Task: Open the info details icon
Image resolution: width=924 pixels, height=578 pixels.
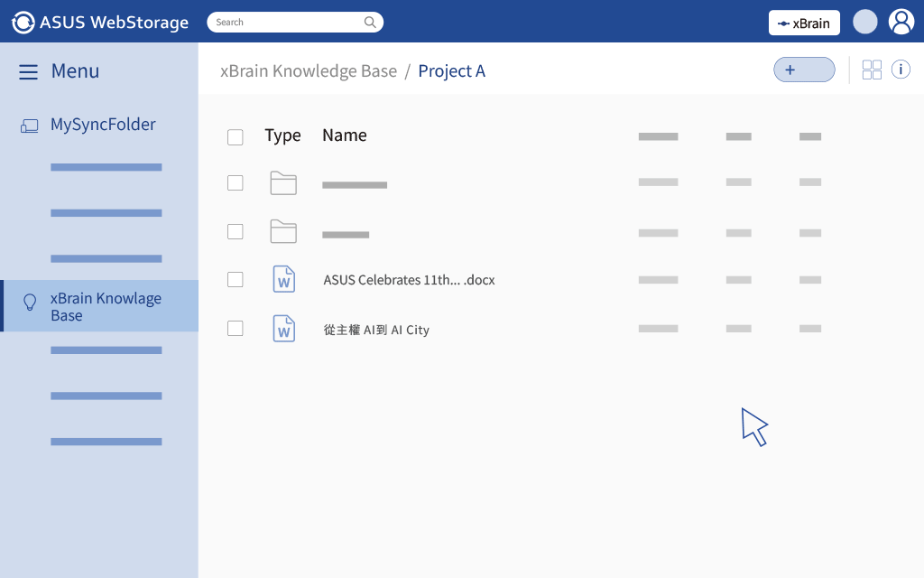Action: click(x=901, y=70)
